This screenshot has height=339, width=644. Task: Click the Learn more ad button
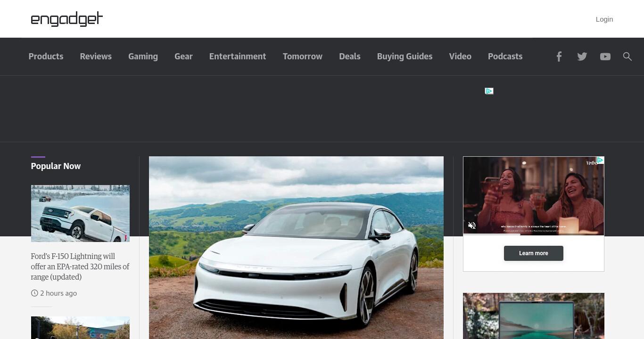(534, 253)
